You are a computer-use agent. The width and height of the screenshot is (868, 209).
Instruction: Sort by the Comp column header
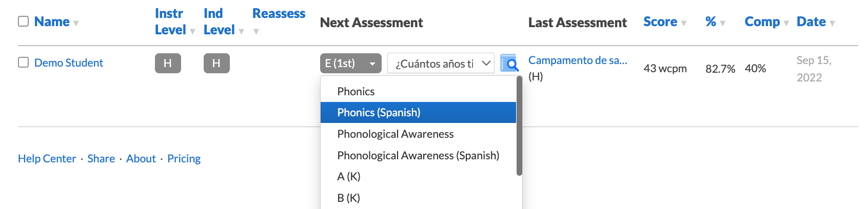coord(762,22)
